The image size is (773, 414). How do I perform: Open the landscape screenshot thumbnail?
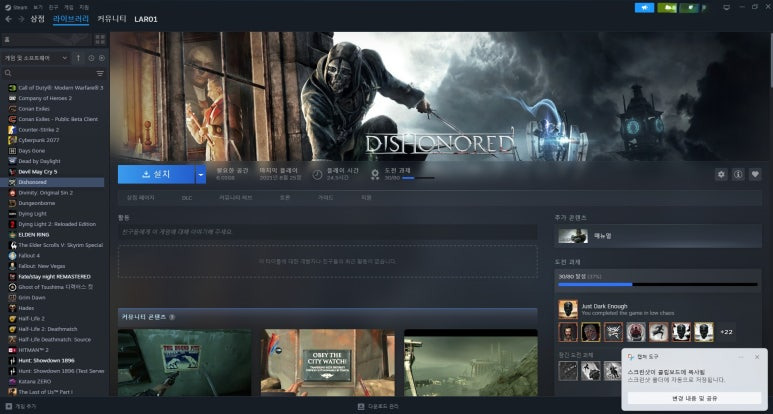(471, 363)
